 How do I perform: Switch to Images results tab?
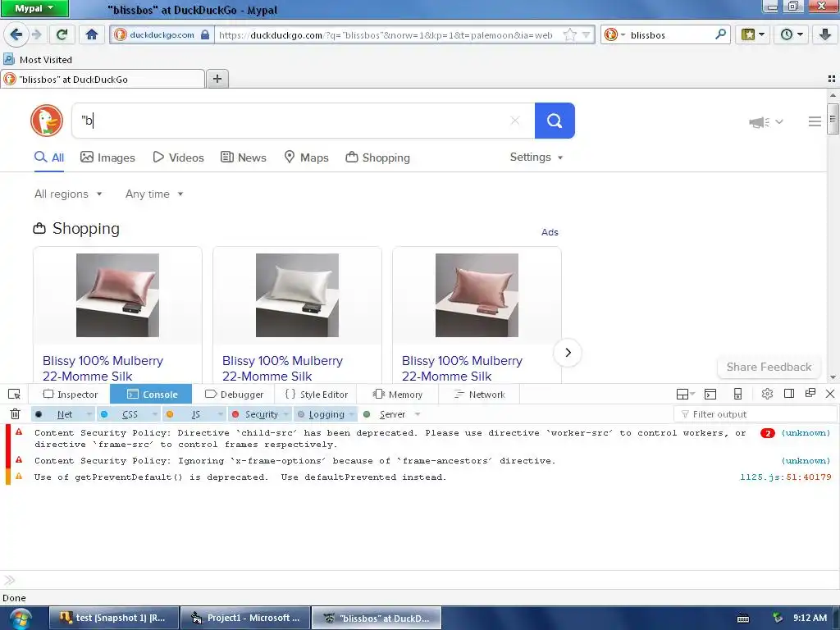107,157
